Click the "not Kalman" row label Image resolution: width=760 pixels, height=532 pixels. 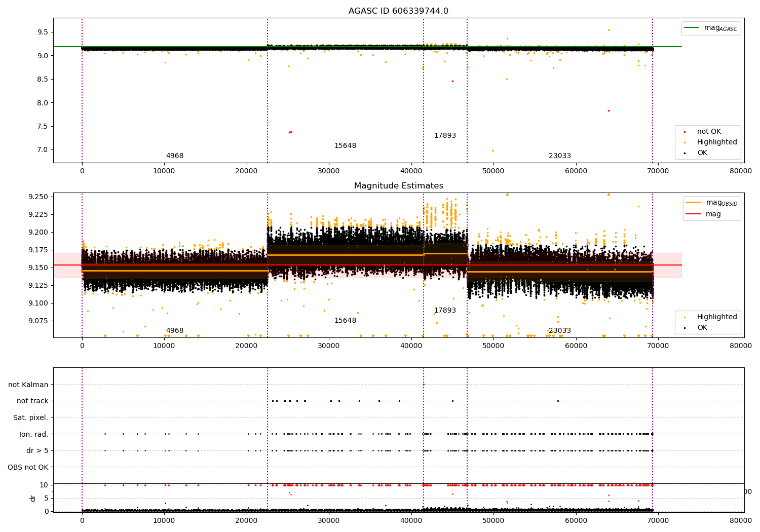tap(28, 385)
